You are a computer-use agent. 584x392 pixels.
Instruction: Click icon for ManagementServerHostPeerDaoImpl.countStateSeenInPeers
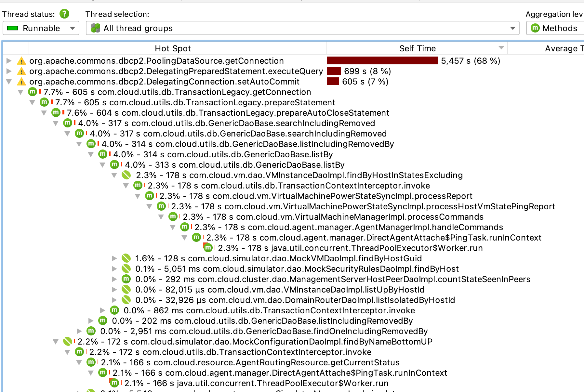126,279
